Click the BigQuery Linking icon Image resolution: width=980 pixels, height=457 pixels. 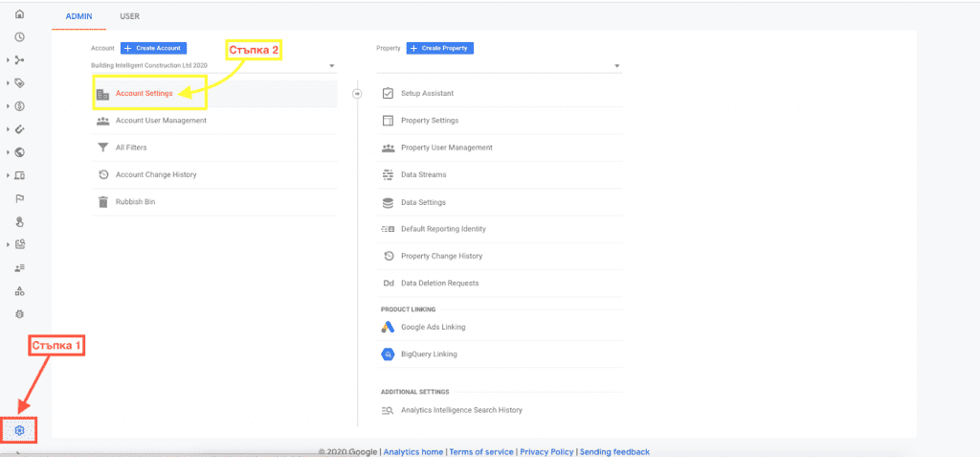(x=388, y=354)
